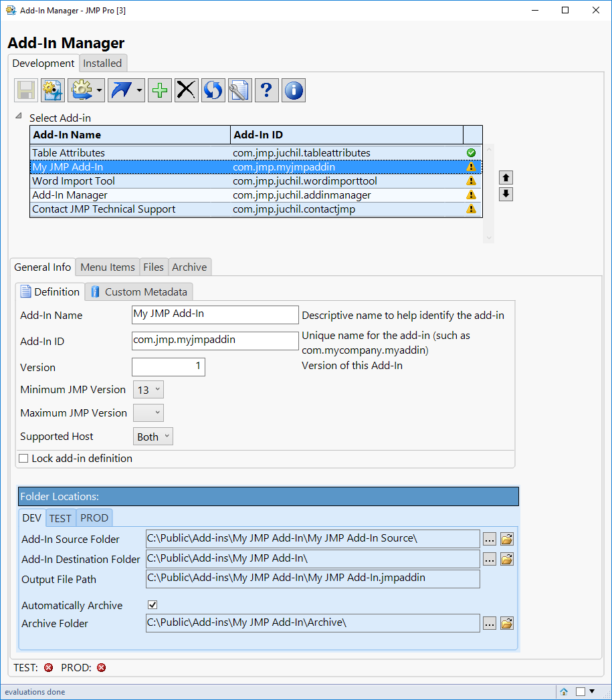Toggle the Lock add-in definition checkbox

point(23,459)
